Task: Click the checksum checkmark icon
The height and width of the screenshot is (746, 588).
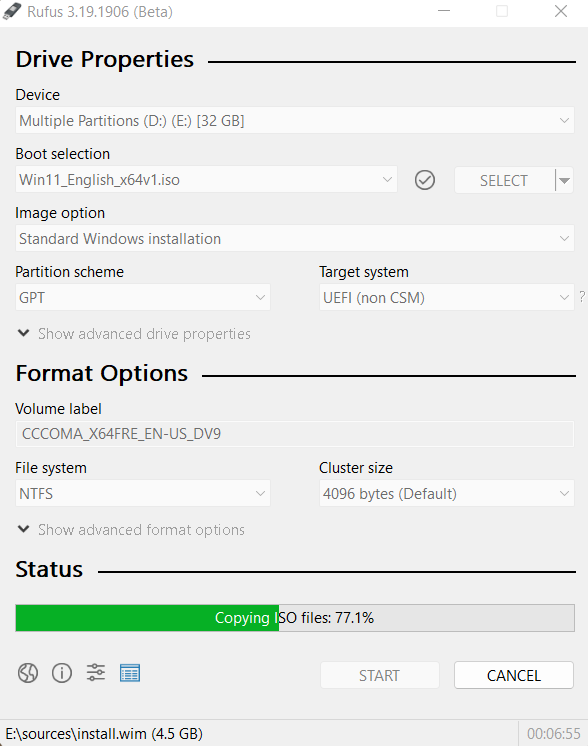Action: click(x=424, y=180)
